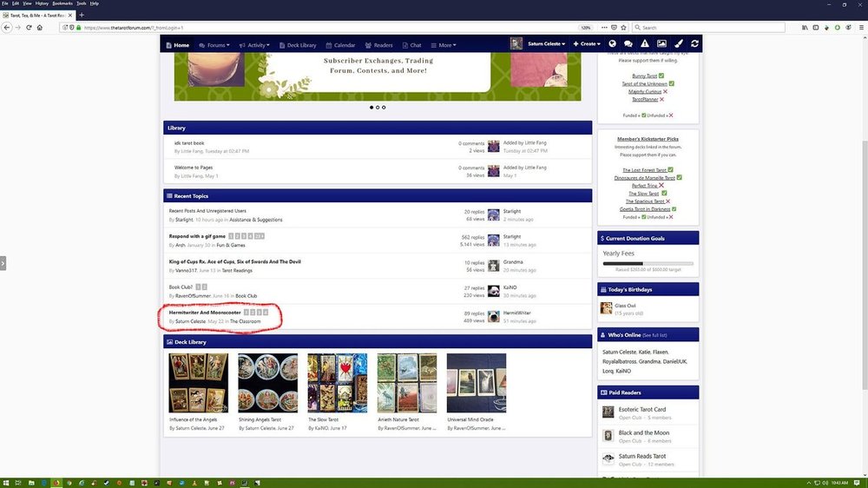Open the globe notifications icon in navbar
Image resolution: width=868 pixels, height=488 pixels.
(612, 43)
